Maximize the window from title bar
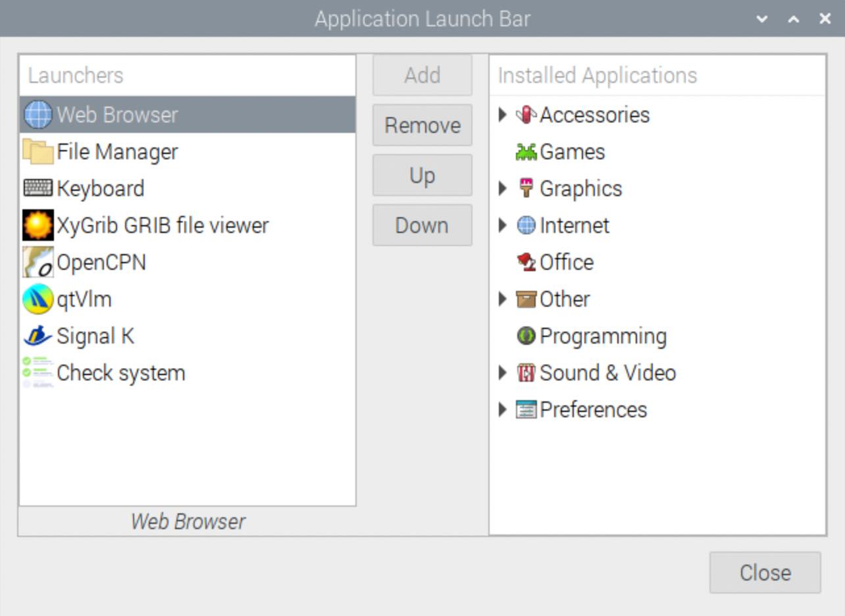This screenshot has width=845, height=616. tap(794, 19)
